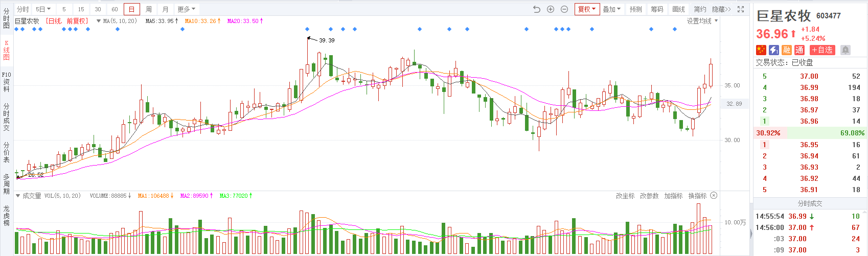Zoom out chart with the minus icon

click(564, 9)
